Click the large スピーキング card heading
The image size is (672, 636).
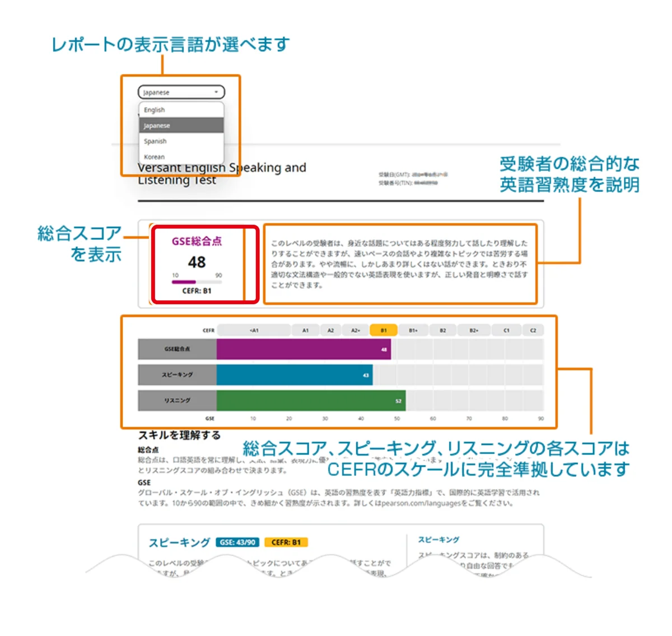179,542
